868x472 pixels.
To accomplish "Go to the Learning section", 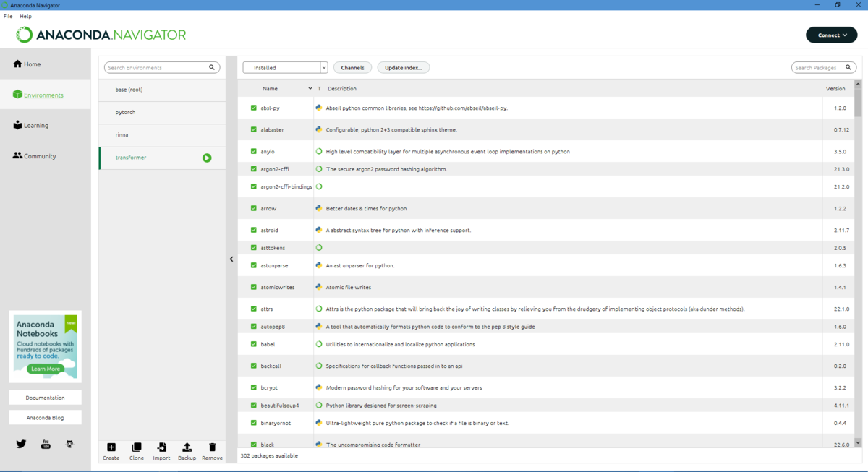I will [30, 125].
